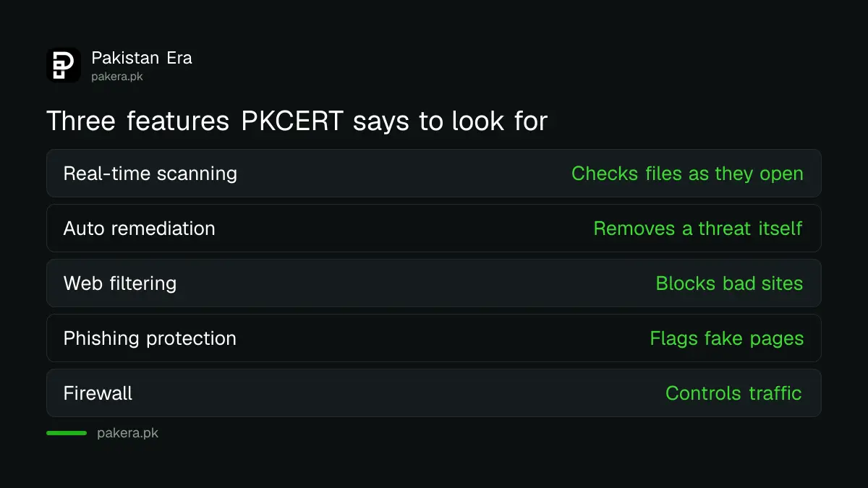
Task: Click the Removes a threat itself description
Action: (698, 228)
